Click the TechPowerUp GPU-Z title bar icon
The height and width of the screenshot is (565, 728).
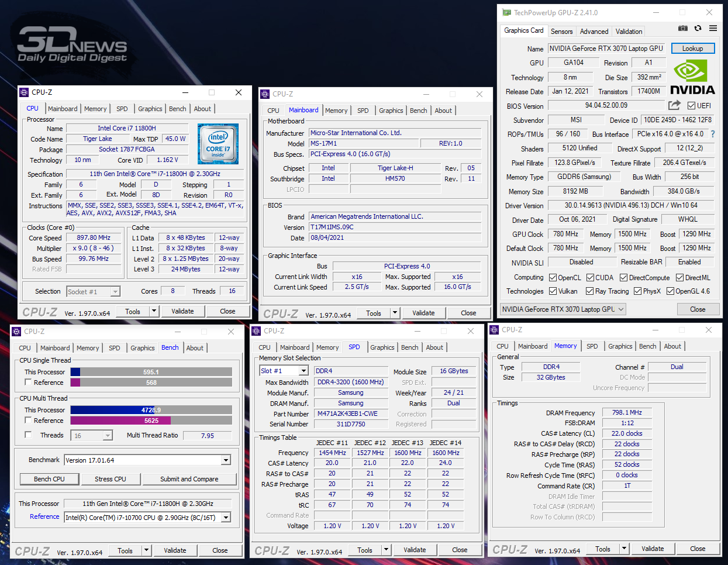[x=506, y=12]
